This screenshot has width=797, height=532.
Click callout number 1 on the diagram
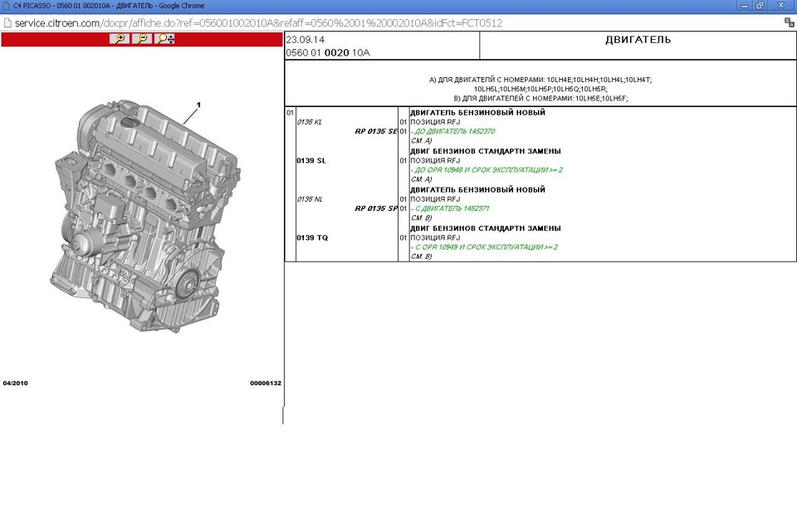point(198,105)
